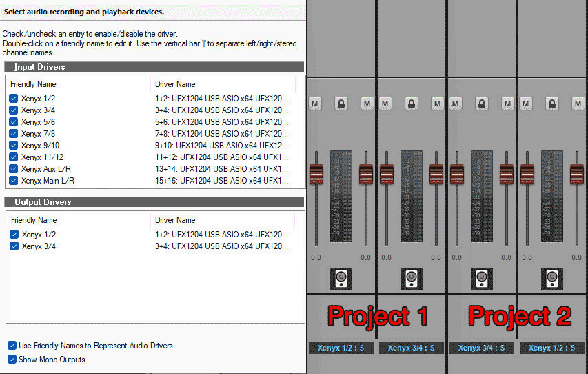This screenshot has width=588, height=374.
Task: Toggle Use Friendly Names to Represent Audio Drivers
Action: pos(12,346)
